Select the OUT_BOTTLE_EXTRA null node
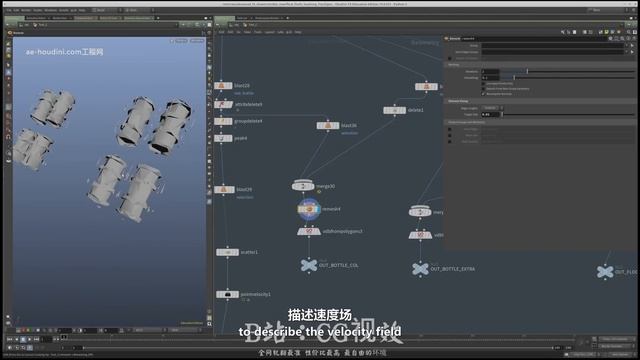The width and height of the screenshot is (640, 360). pos(420,269)
